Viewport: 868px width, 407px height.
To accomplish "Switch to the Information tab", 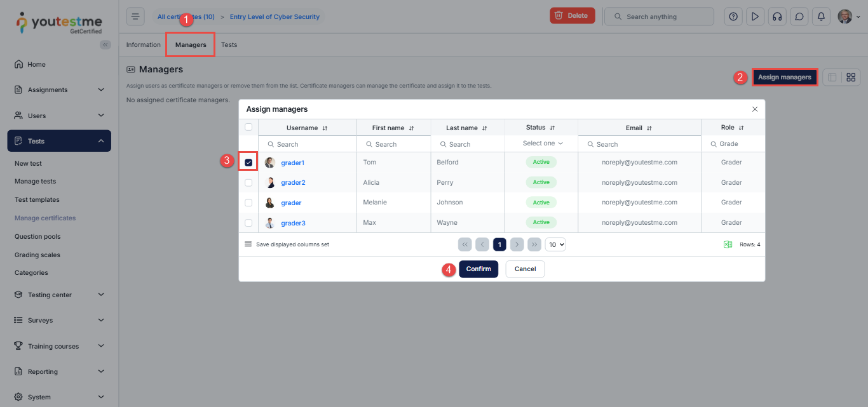I will [144, 44].
